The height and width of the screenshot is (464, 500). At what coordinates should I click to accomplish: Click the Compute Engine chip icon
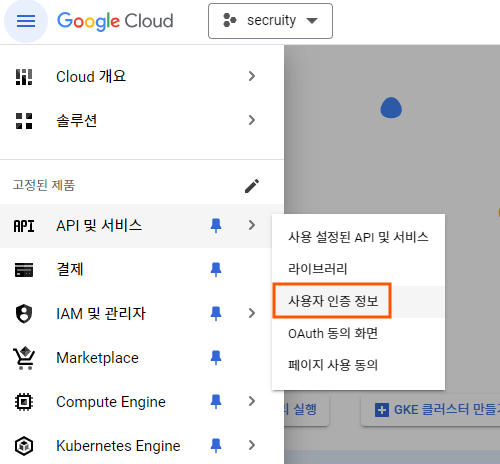coord(24,402)
